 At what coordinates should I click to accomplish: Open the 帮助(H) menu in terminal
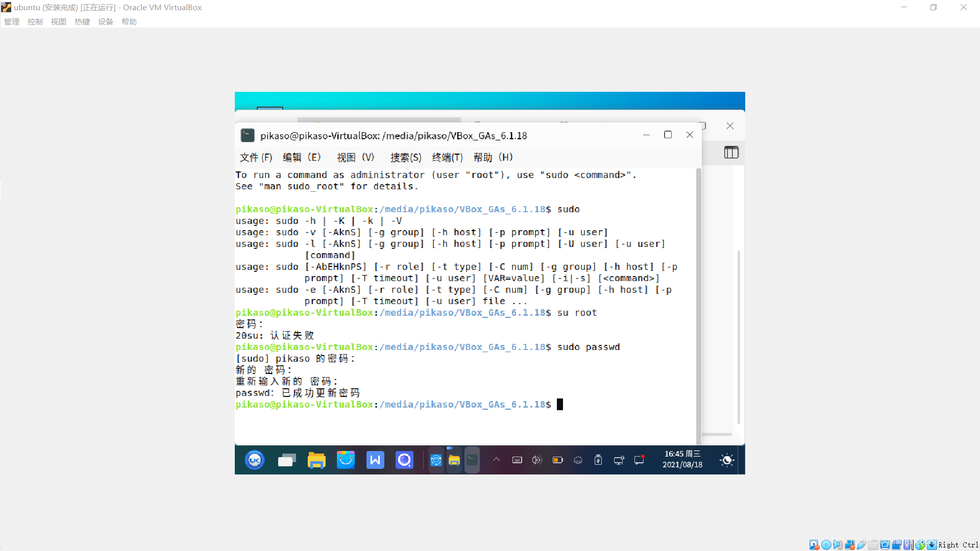493,158
